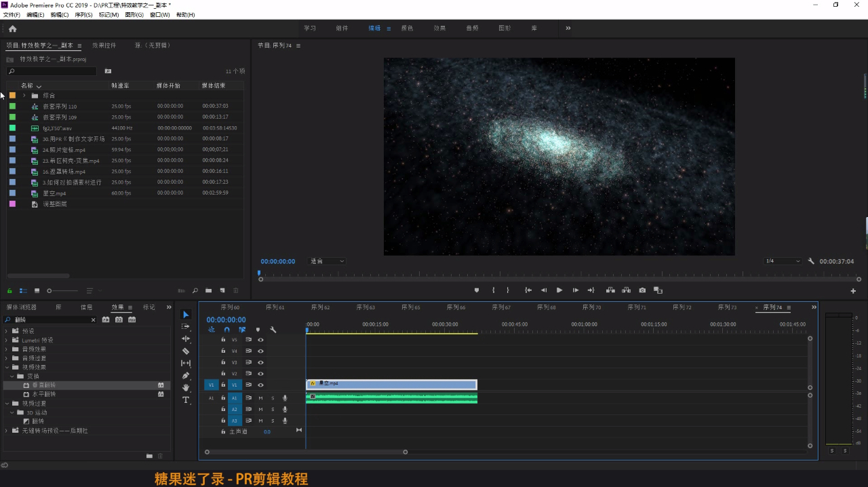Filter effects by accelerated effects icon
868x487 pixels.
pyautogui.click(x=106, y=319)
